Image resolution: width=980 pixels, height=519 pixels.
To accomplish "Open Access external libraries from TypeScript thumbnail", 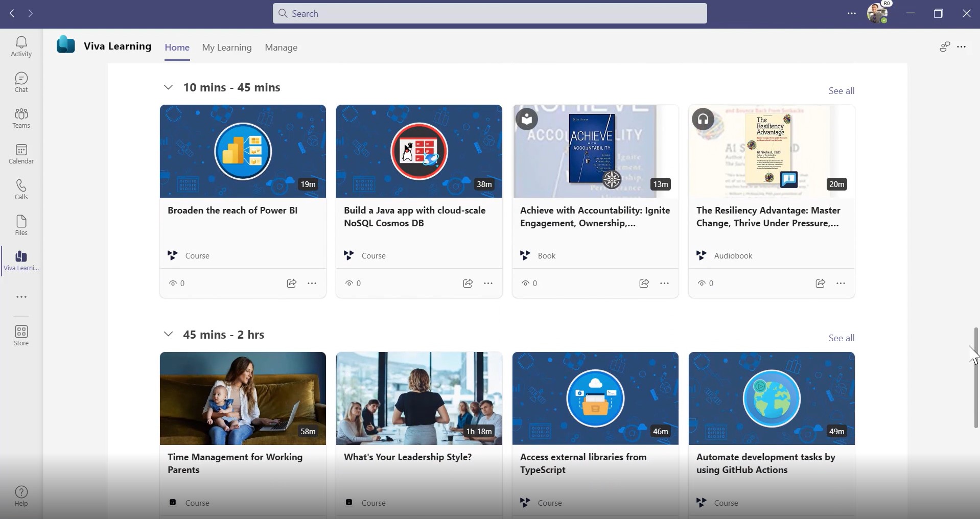I will coord(595,398).
